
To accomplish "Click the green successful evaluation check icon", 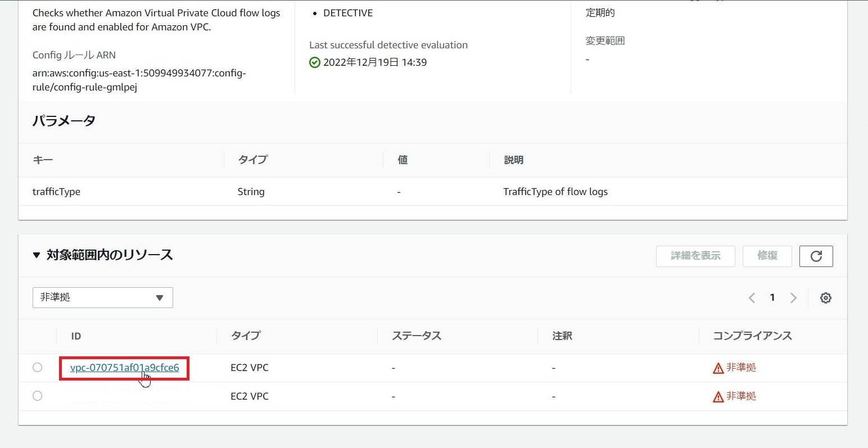I will [315, 62].
